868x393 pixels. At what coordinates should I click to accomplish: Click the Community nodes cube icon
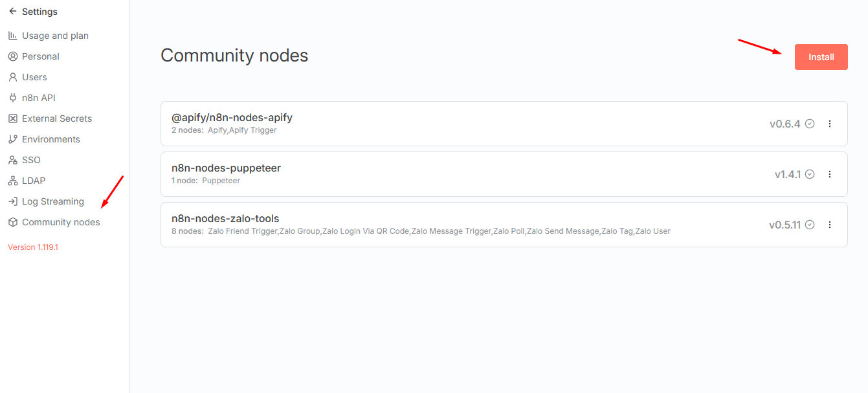click(12, 222)
